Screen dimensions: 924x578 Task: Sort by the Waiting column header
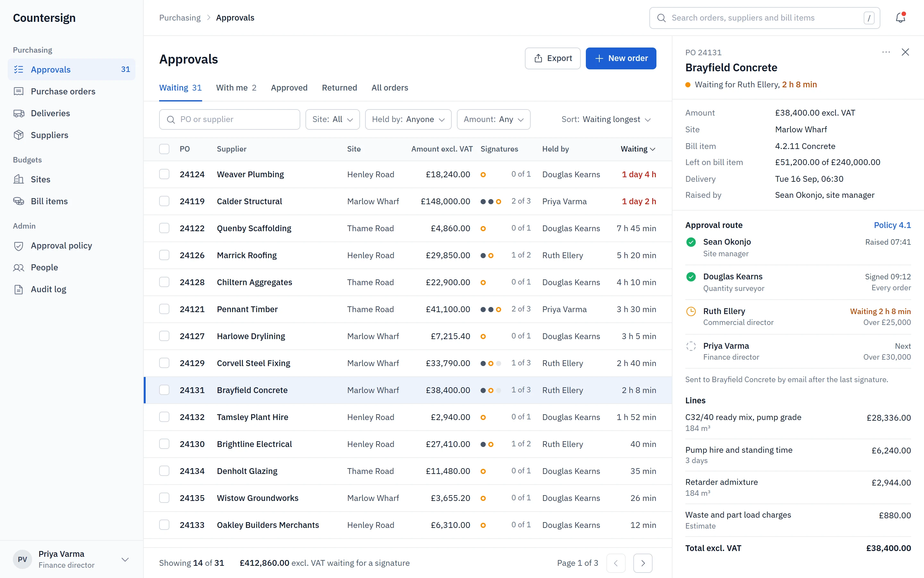tap(637, 149)
